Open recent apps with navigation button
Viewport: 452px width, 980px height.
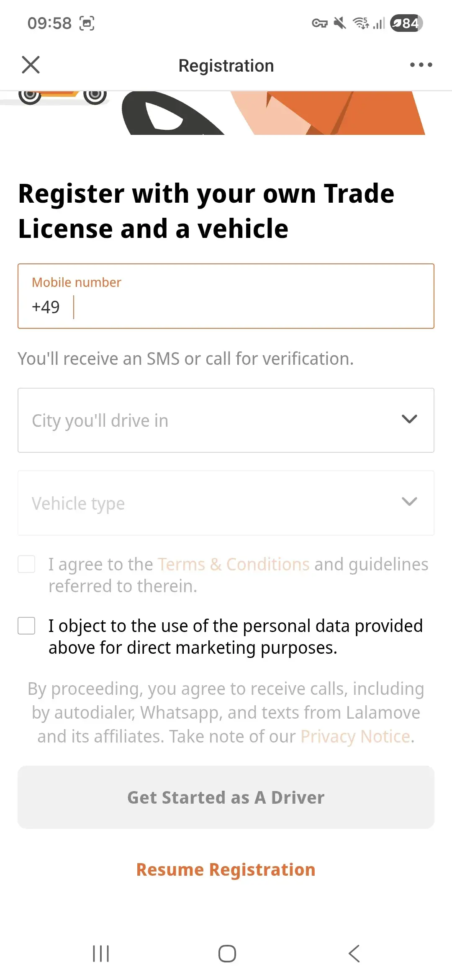[101, 954]
